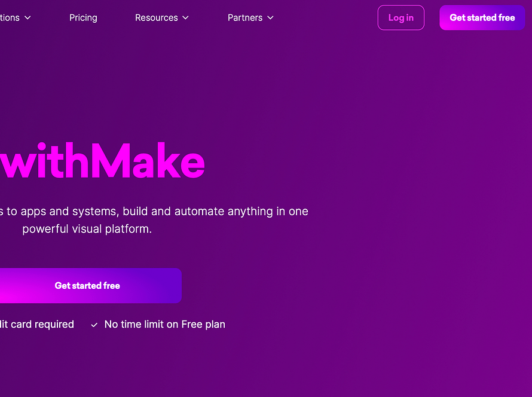This screenshot has height=397, width=532.
Task: Click the checkmark beside No time limit
Action: pyautogui.click(x=94, y=325)
